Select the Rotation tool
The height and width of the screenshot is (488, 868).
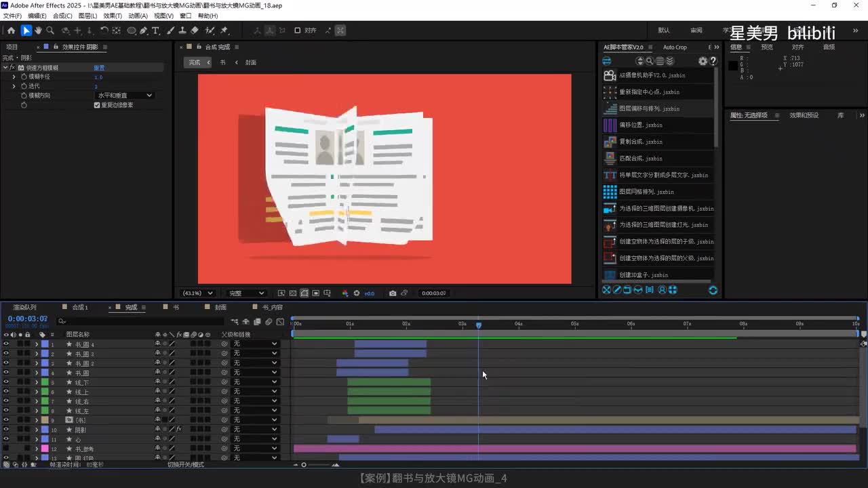[104, 30]
